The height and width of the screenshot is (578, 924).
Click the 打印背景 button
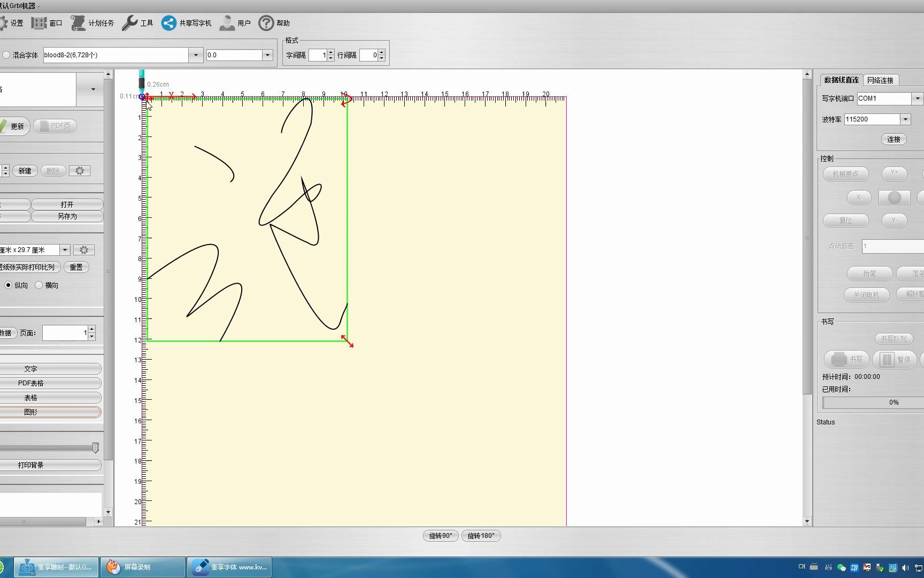tap(51, 465)
